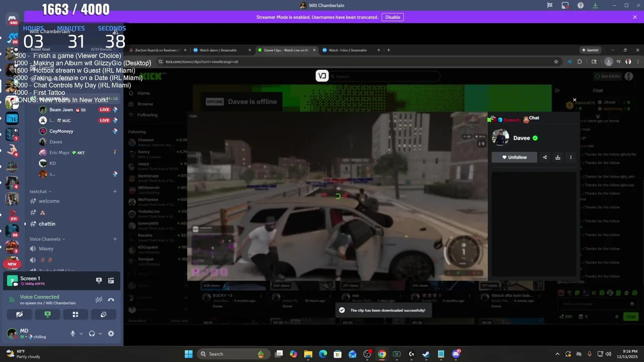The width and height of the screenshot is (644, 362).
Task: Collapse the Voice Channels category
Action: (47, 239)
